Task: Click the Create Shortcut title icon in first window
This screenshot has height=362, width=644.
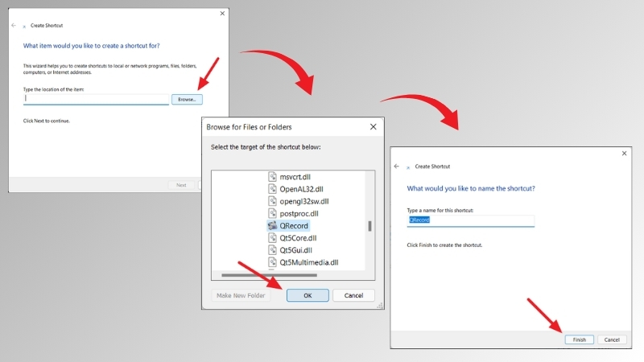Action: 24,27
